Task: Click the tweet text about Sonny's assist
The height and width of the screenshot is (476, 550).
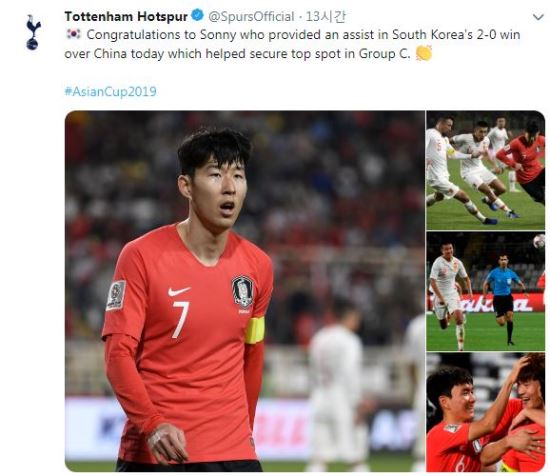Action: tap(292, 44)
